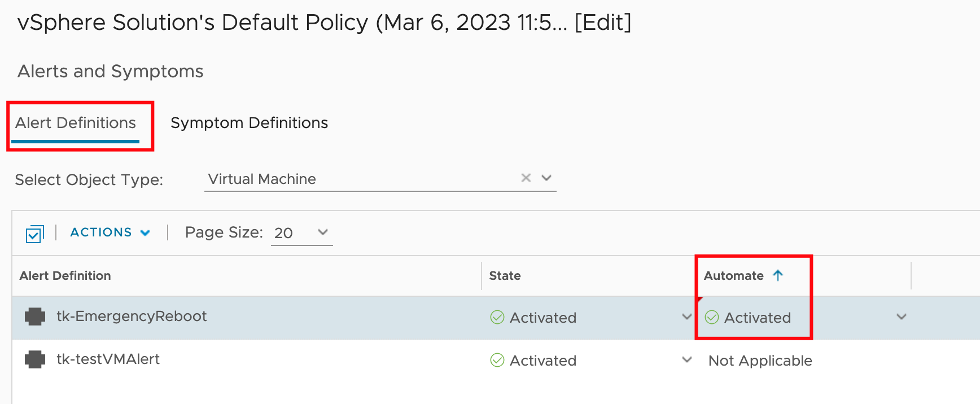
Task: Open the Page Size dropdown showing 20
Action: tap(301, 232)
